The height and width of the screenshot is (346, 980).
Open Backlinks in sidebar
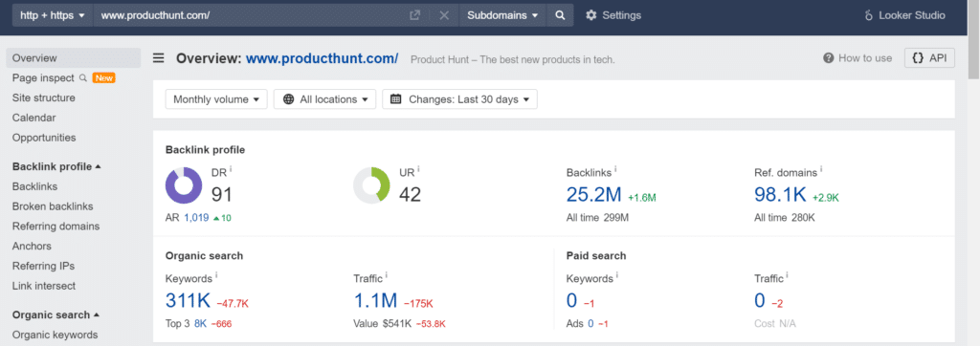coord(35,186)
